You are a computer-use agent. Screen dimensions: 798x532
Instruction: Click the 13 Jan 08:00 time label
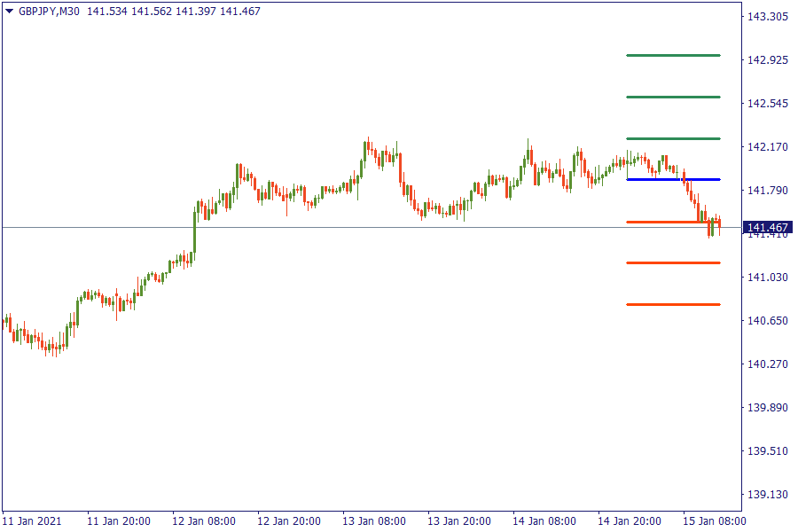(374, 520)
